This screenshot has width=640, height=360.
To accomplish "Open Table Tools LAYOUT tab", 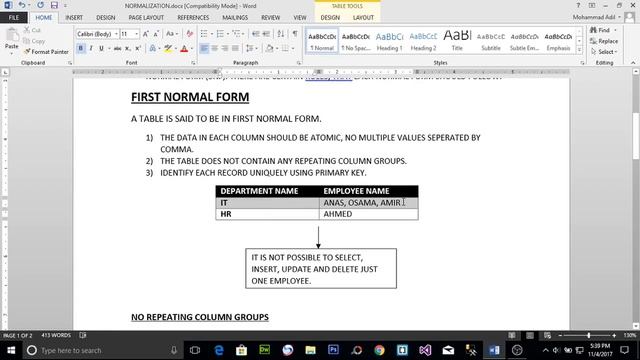I will [363, 18].
